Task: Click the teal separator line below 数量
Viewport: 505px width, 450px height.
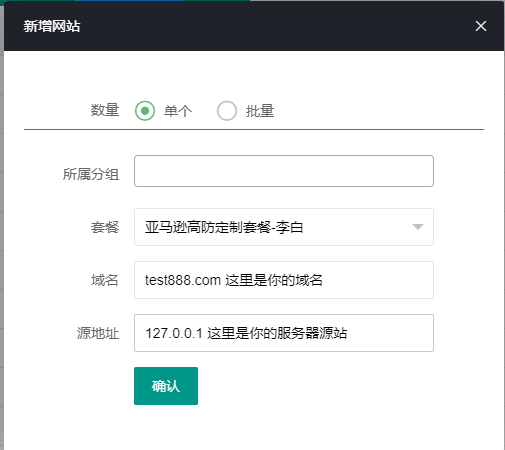Action: point(254,129)
